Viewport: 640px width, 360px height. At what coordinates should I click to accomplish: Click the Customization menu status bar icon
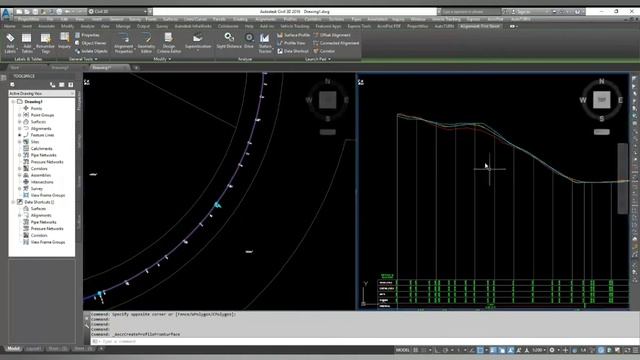pos(635,350)
